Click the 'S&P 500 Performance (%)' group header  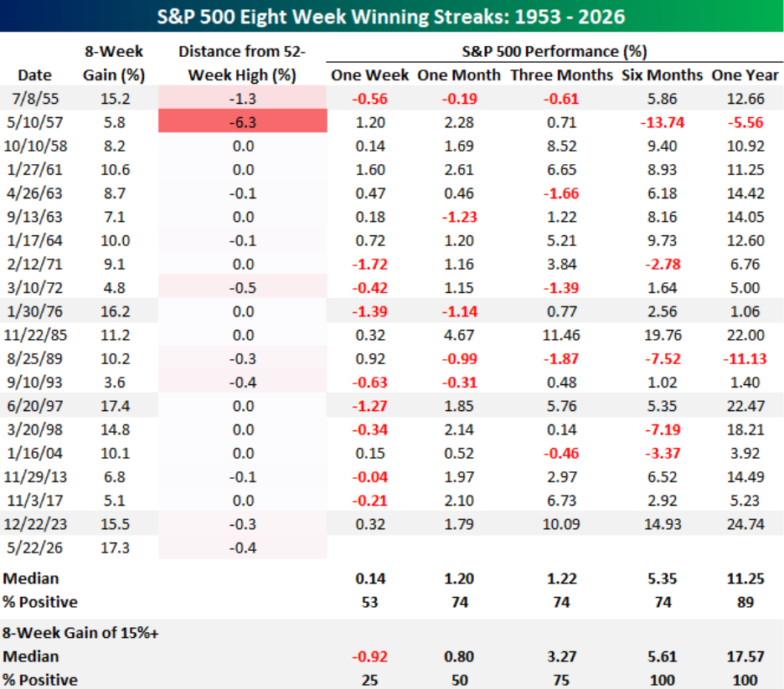click(554, 51)
